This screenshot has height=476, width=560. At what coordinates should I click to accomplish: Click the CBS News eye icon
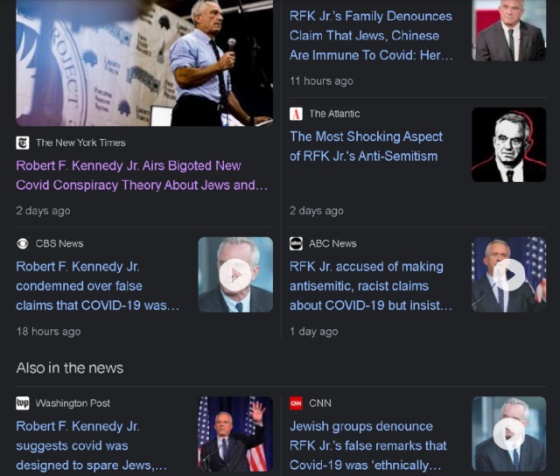pyautogui.click(x=22, y=244)
